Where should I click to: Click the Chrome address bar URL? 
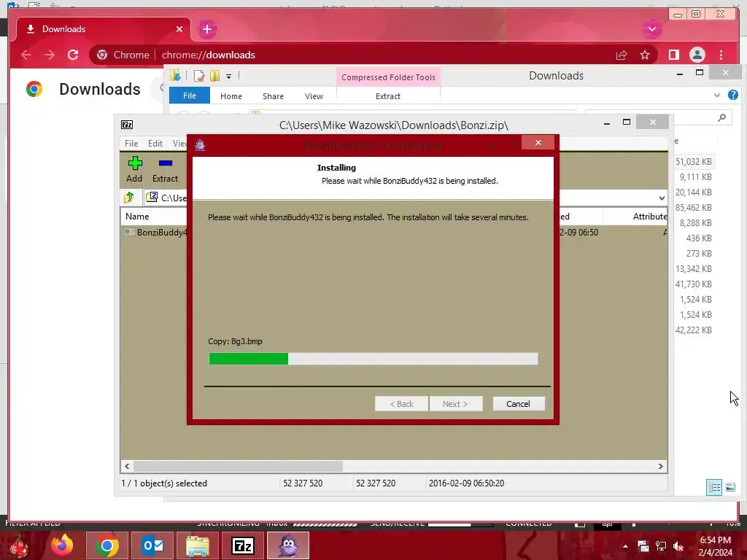(208, 55)
